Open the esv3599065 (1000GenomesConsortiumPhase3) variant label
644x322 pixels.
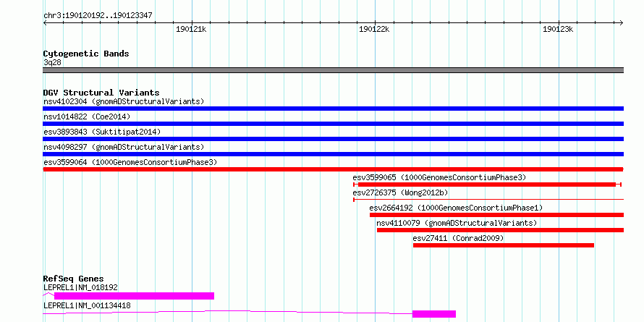pyautogui.click(x=439, y=177)
